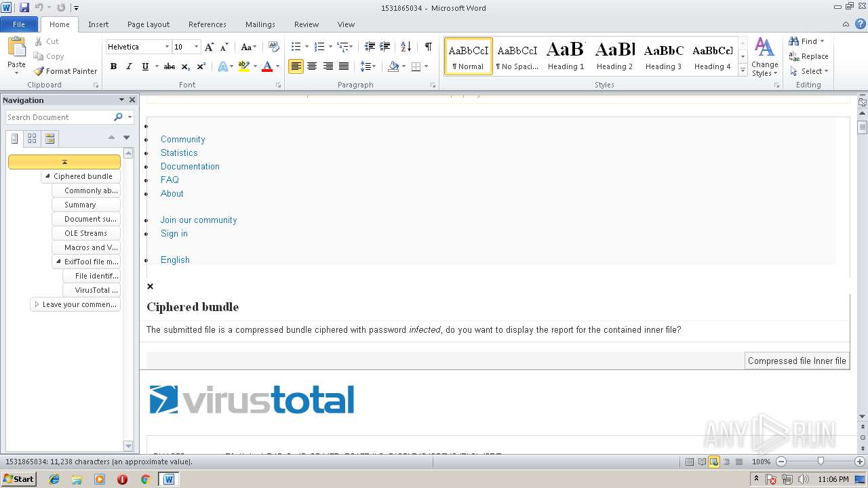The height and width of the screenshot is (488, 868).
Task: Click the Start button on taskbar
Action: click(x=19, y=479)
